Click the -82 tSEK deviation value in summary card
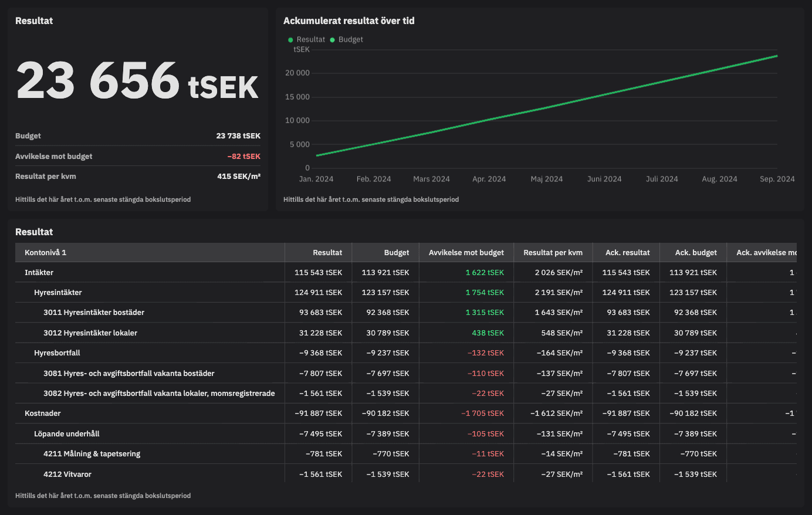 point(243,156)
